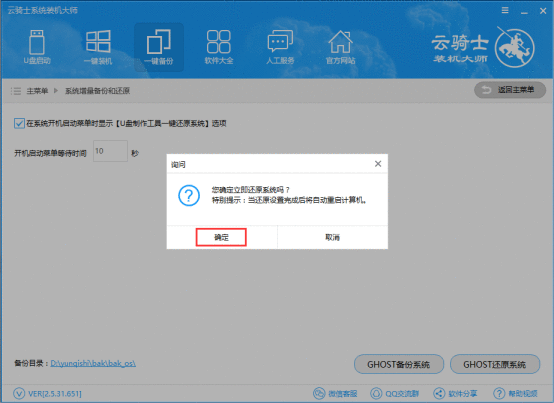Open QQ交流群 link
554x403 pixels.
[x=394, y=393]
